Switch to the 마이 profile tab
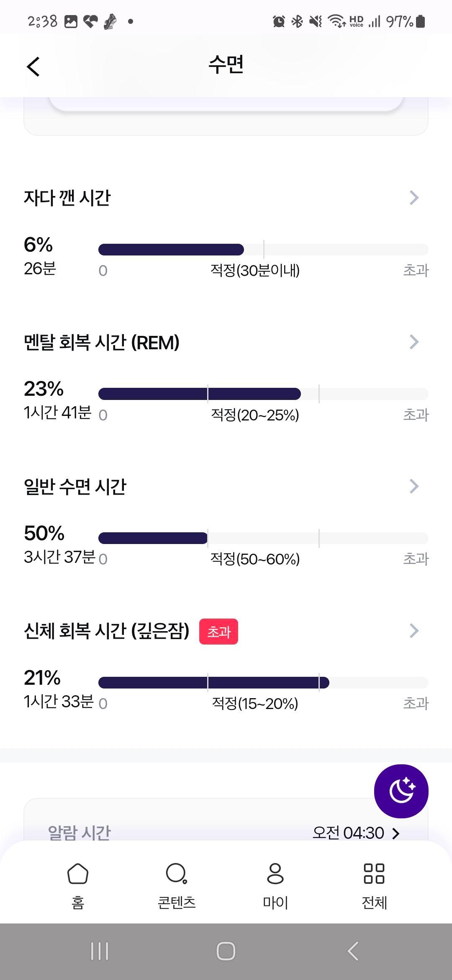This screenshot has width=452, height=980. click(x=275, y=874)
